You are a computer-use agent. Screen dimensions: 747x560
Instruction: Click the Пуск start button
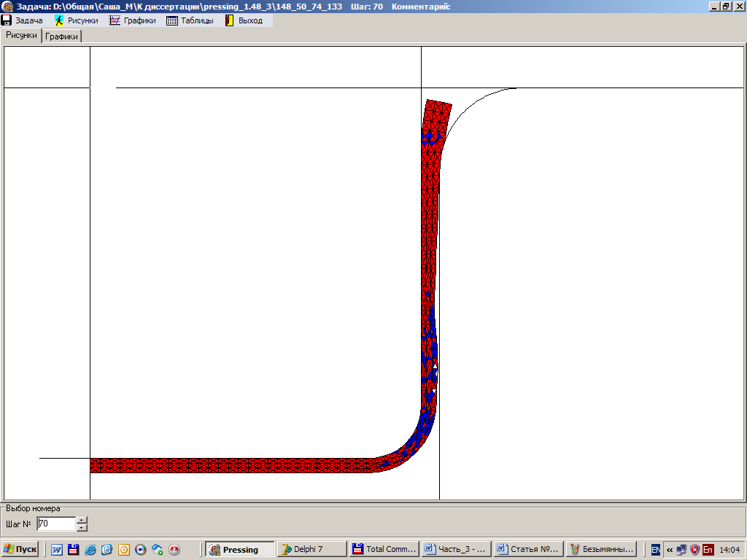click(x=20, y=549)
